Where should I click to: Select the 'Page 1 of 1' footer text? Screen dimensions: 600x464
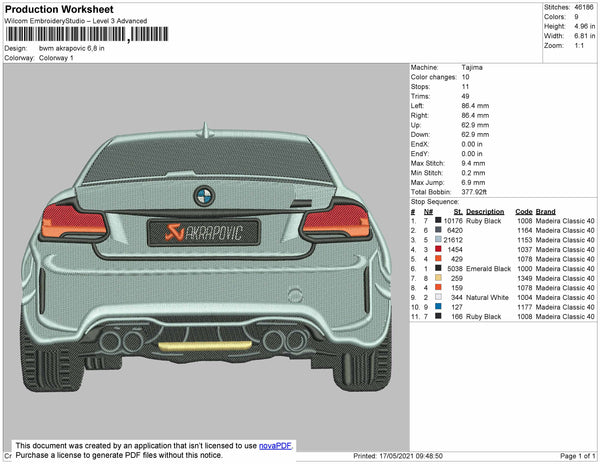[x=577, y=456]
